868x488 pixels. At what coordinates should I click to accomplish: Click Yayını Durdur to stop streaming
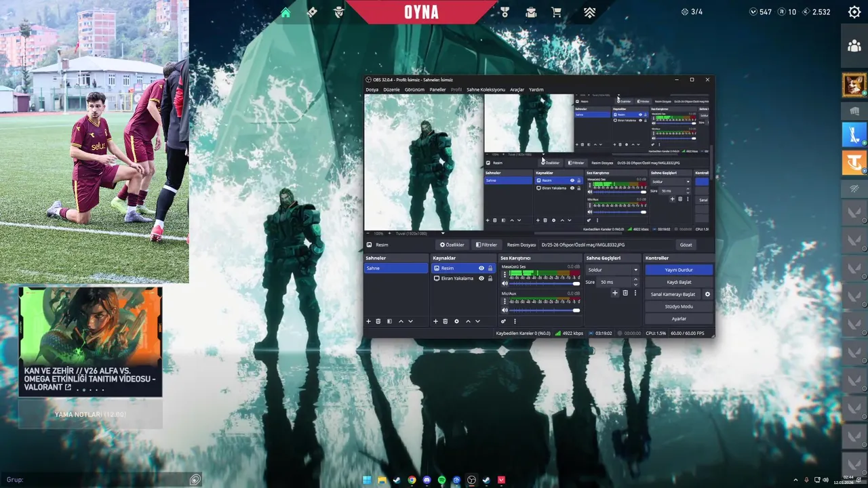tap(679, 270)
